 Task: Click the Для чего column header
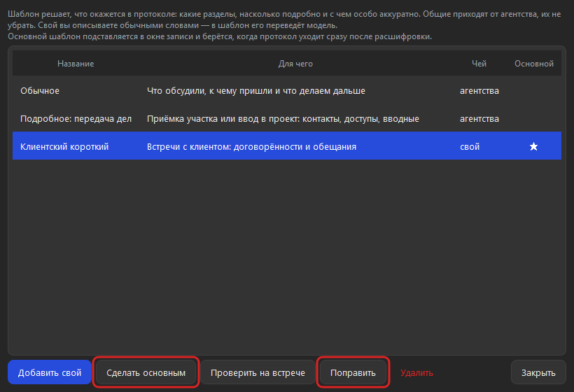click(295, 63)
